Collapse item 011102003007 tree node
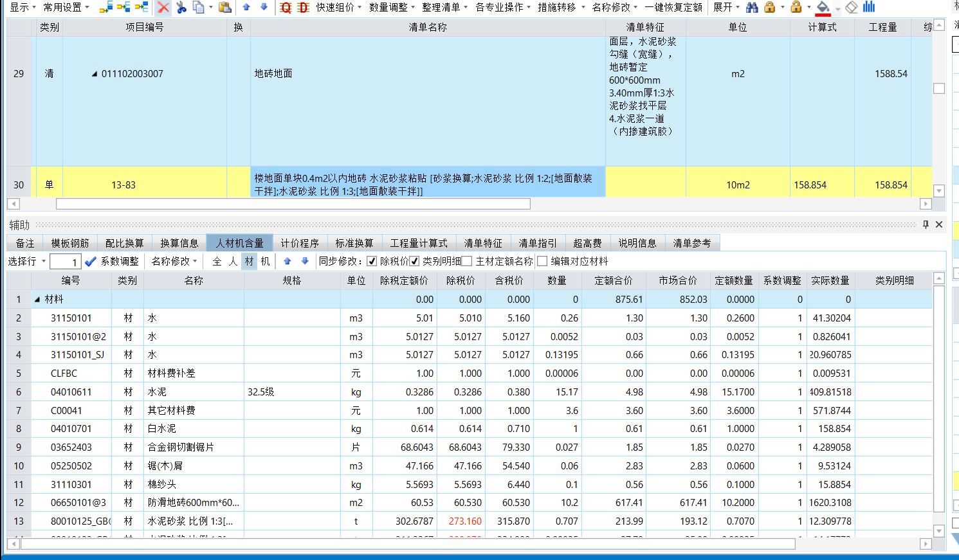The image size is (959, 560). pyautogui.click(x=95, y=74)
